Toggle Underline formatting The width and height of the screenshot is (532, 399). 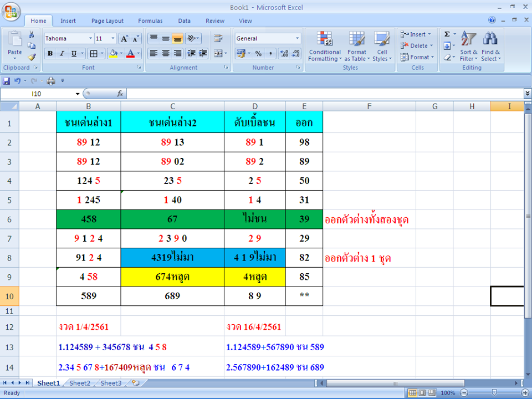[74, 53]
